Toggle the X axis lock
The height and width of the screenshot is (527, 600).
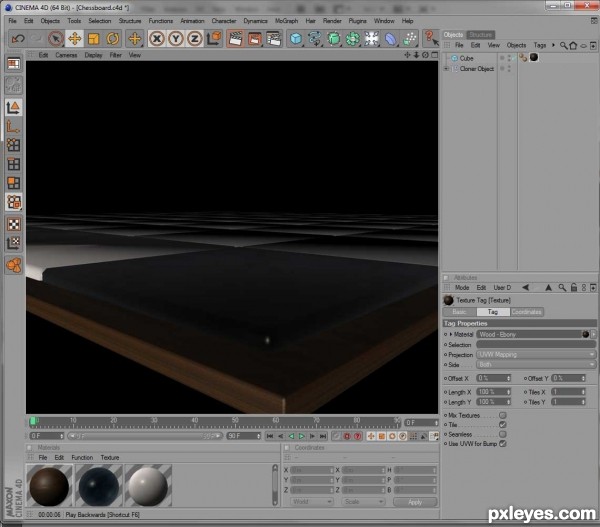coord(157,39)
